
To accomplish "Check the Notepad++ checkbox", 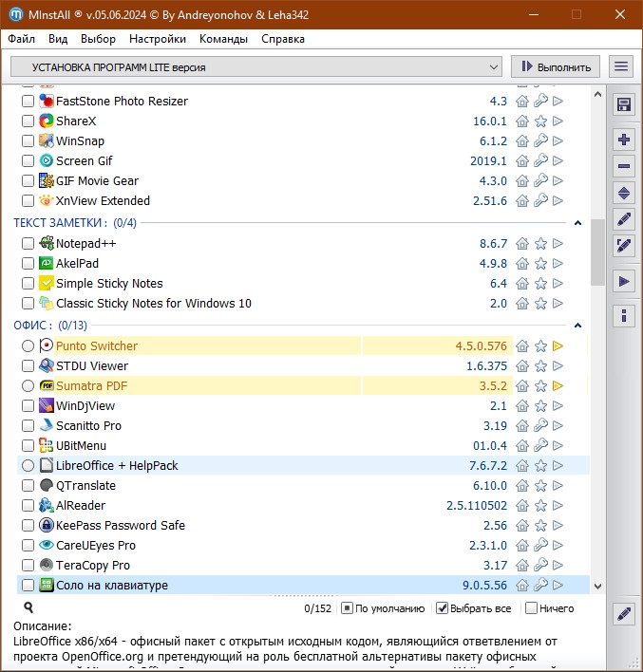I will [28, 243].
